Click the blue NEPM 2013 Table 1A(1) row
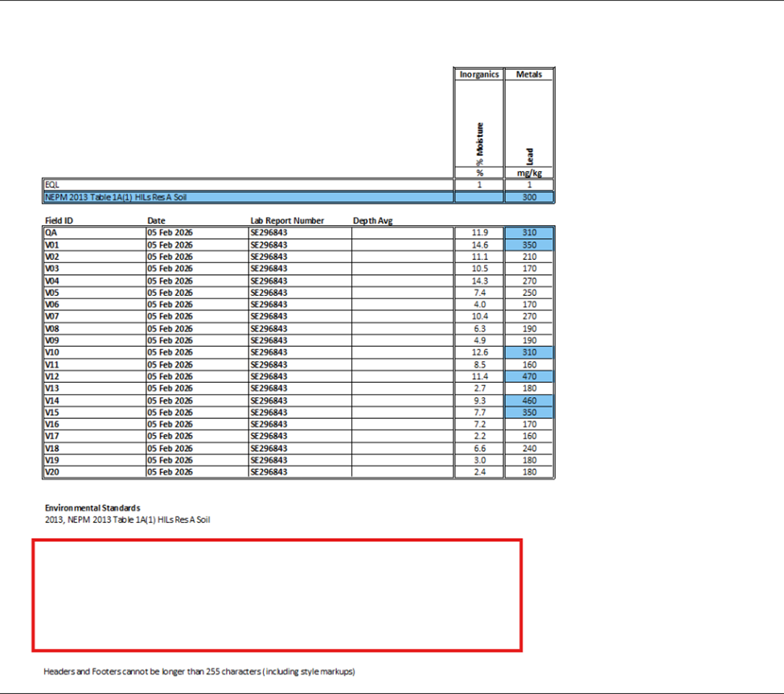The height and width of the screenshot is (694, 784). [x=248, y=197]
